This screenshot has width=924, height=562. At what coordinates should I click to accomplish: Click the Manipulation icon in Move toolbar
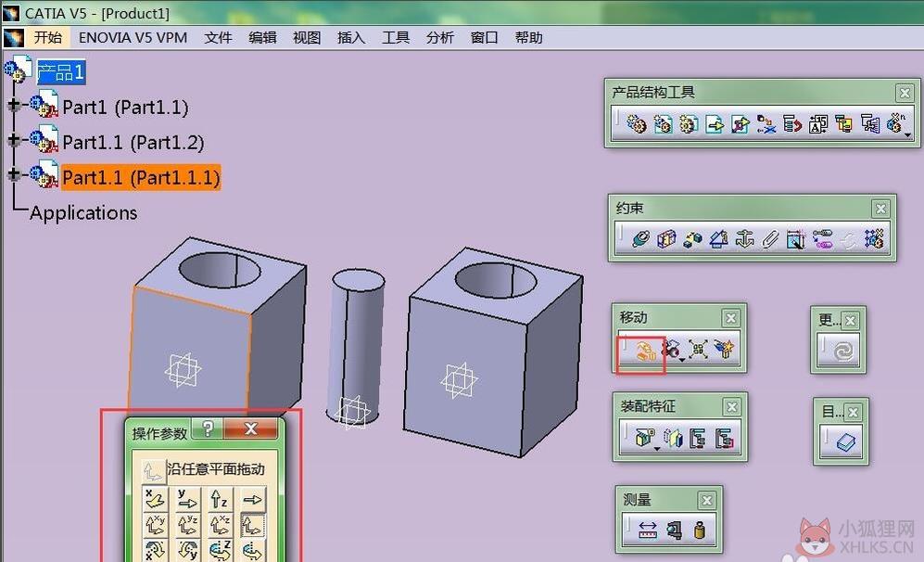coord(645,351)
